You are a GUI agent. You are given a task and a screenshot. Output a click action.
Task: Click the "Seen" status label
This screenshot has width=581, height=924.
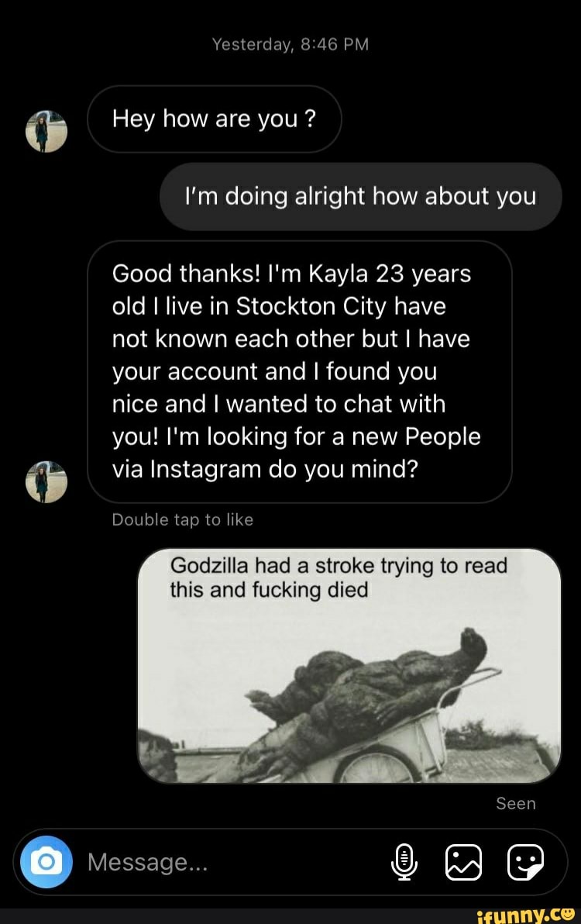[x=515, y=804]
